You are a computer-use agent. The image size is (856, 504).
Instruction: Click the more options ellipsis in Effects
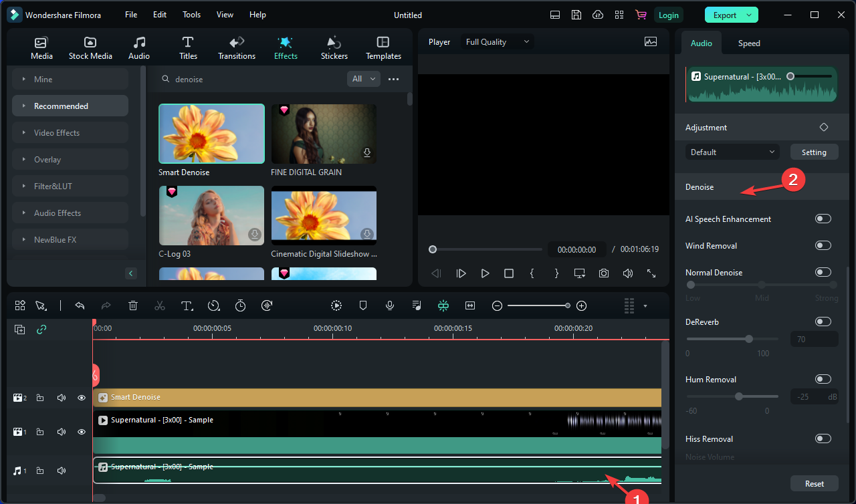coord(393,79)
